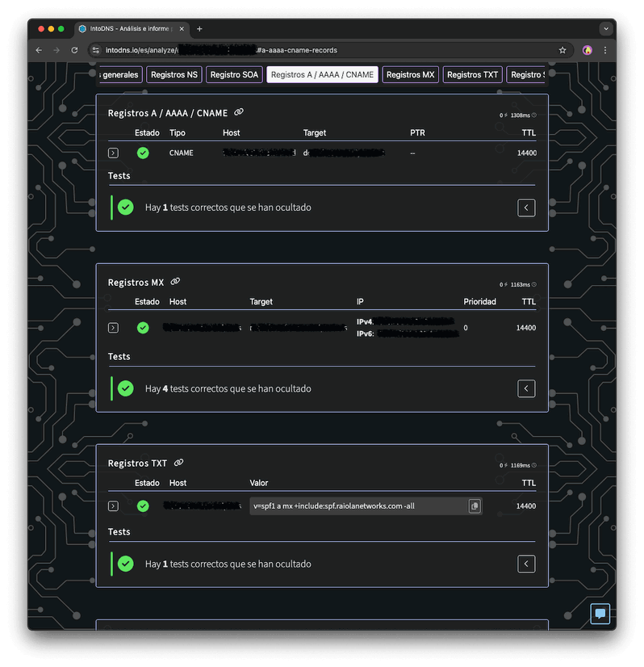Switch to the Registro SOA tab

pos(234,75)
